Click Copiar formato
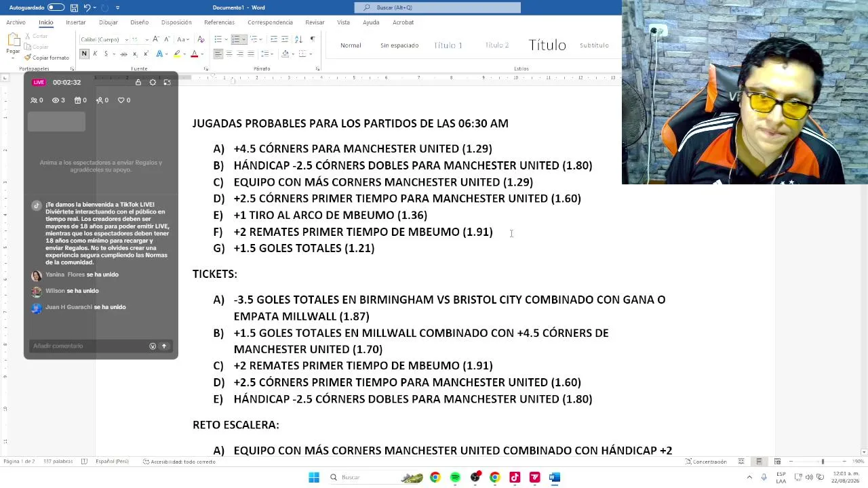Viewport: 868px width, 488px height. pos(47,58)
